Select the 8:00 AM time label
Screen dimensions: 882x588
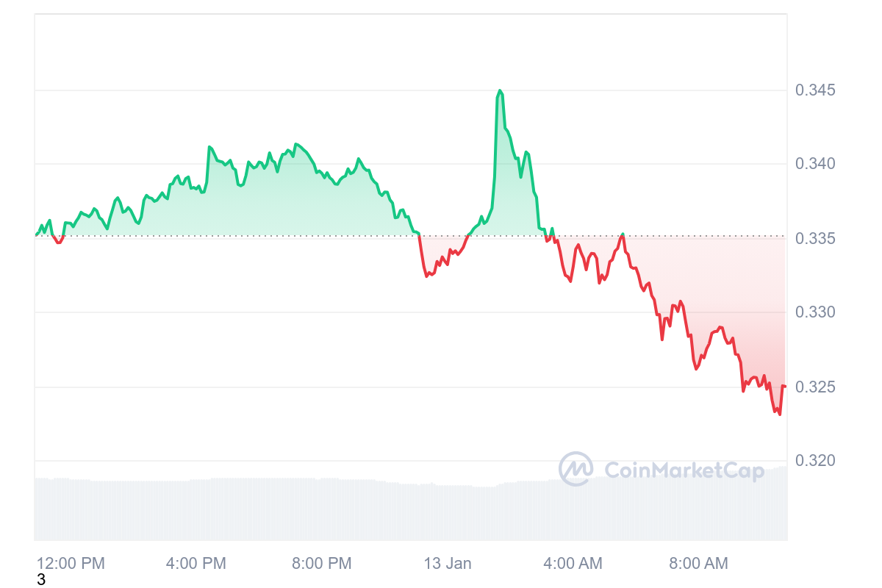(698, 564)
